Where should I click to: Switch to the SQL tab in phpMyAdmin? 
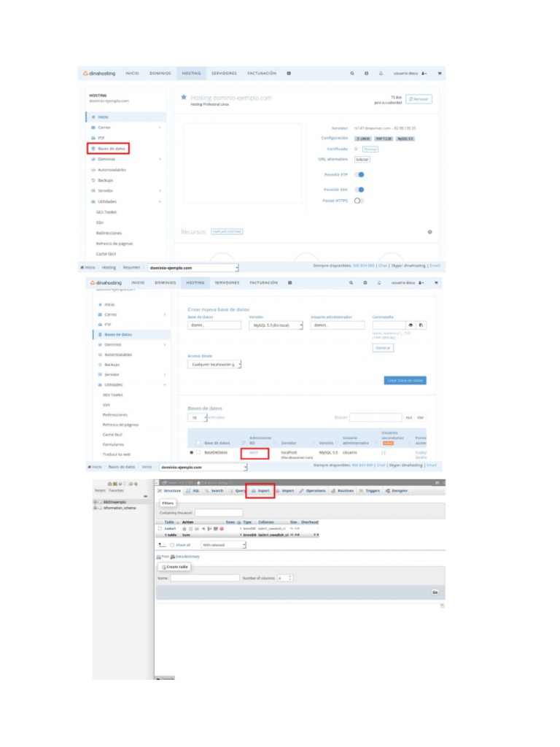pyautogui.click(x=192, y=491)
